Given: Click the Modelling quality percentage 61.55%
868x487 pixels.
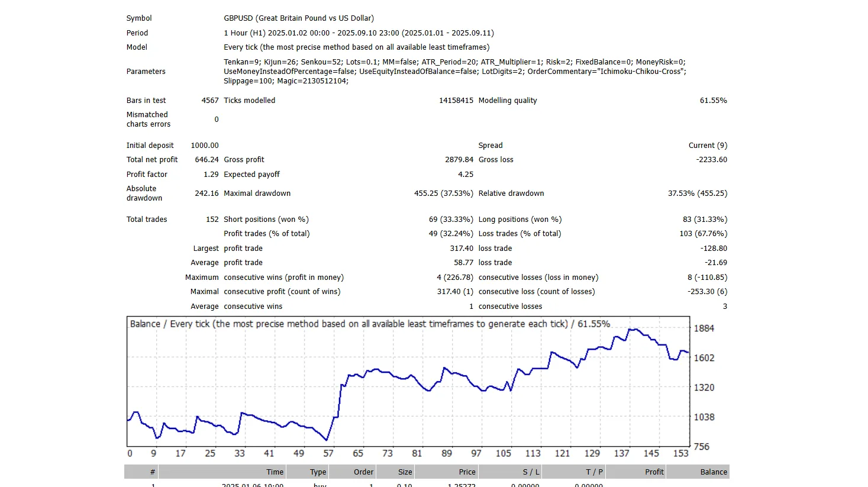Looking at the screenshot, I should coord(713,100).
